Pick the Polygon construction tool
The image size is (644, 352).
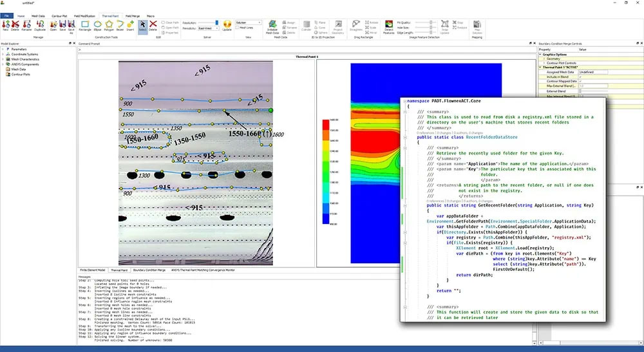[x=109, y=26]
